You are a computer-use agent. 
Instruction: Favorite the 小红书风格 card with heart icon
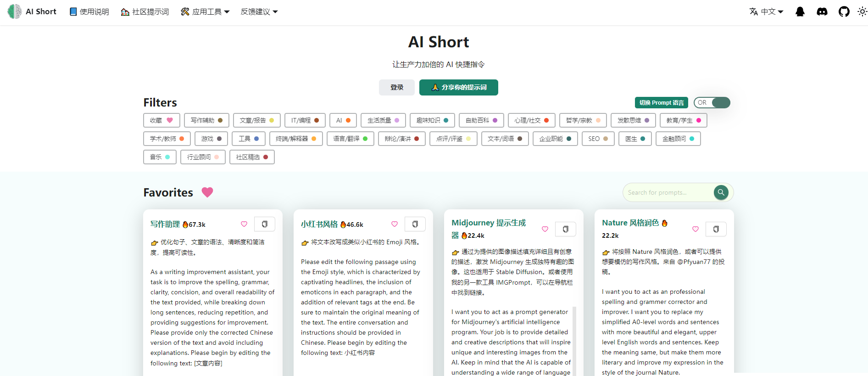(x=395, y=224)
